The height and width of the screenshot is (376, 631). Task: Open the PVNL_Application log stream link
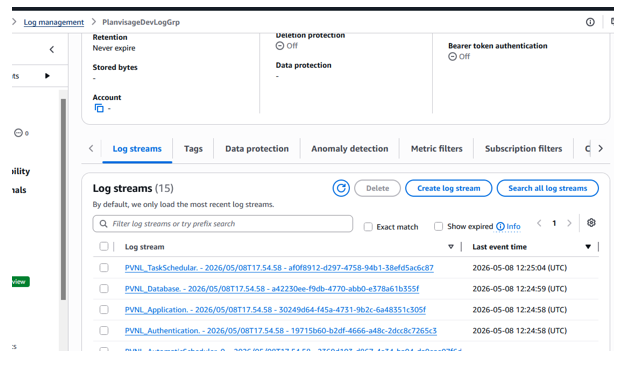[x=275, y=310]
